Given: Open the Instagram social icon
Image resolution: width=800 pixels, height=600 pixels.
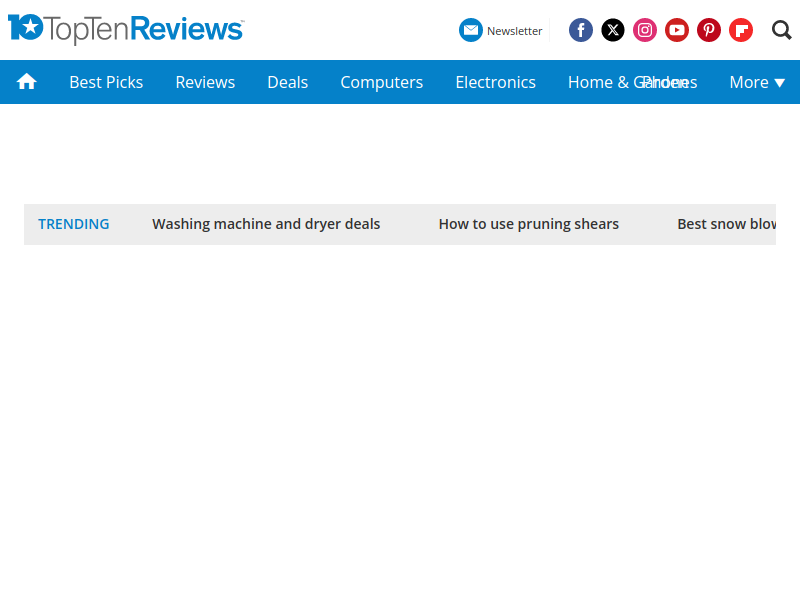Looking at the screenshot, I should 645,30.
